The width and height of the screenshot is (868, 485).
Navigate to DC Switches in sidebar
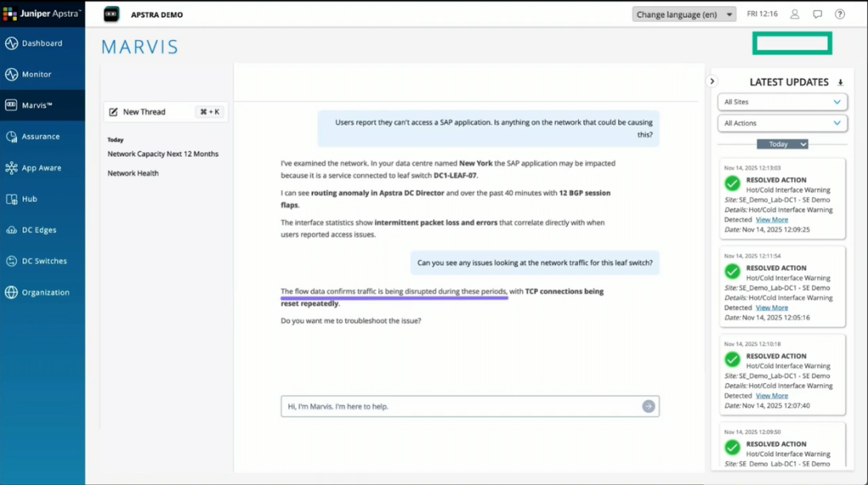click(44, 261)
